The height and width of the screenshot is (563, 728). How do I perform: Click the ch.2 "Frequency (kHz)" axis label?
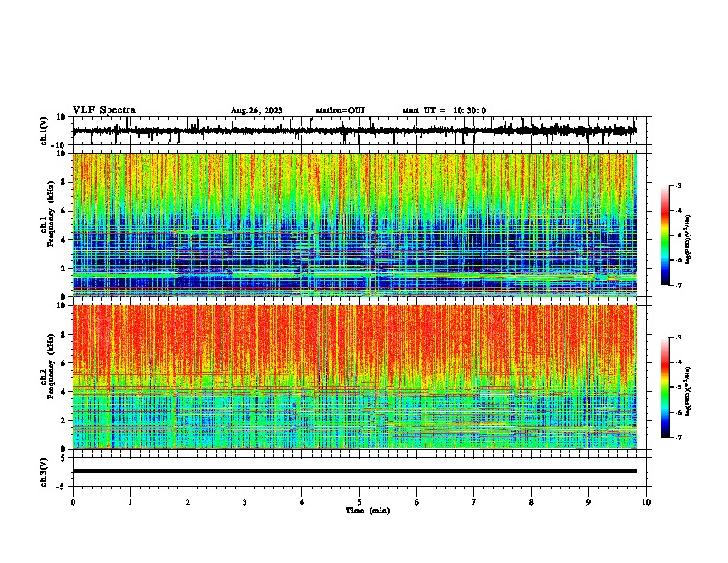51,366
